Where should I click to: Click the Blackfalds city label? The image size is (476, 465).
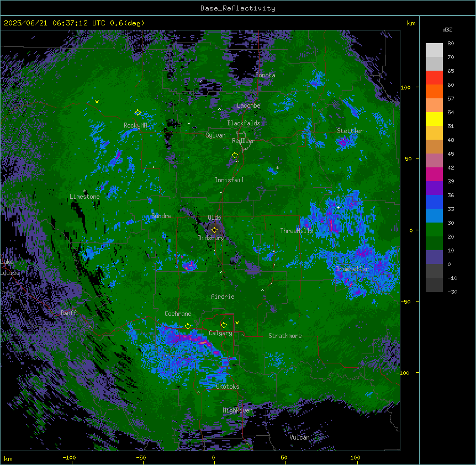point(244,123)
